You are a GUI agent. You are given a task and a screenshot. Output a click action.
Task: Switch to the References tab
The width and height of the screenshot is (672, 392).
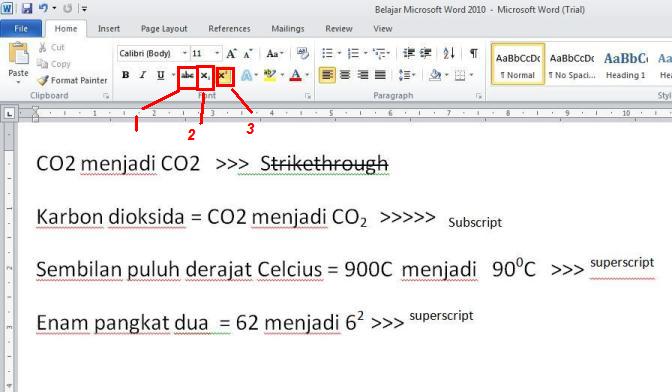click(229, 29)
